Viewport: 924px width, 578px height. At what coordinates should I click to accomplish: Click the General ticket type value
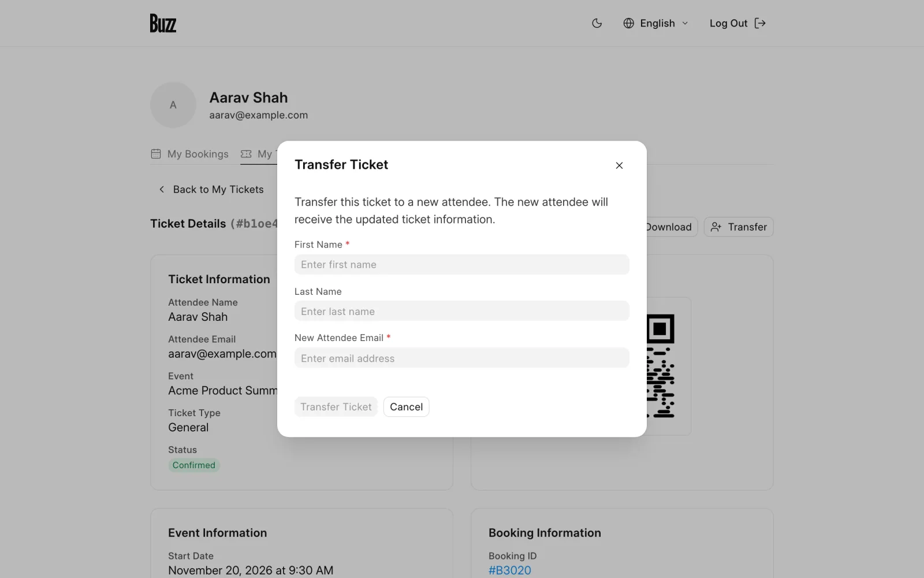pos(188,428)
